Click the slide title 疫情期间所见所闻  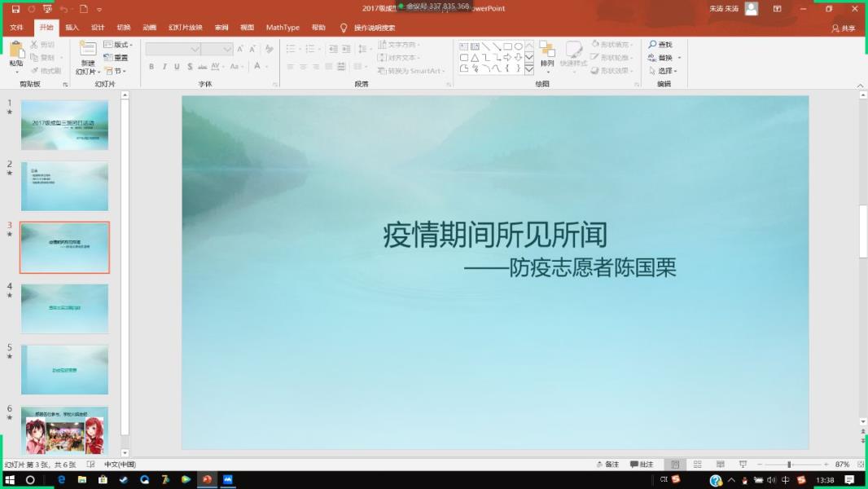click(495, 235)
